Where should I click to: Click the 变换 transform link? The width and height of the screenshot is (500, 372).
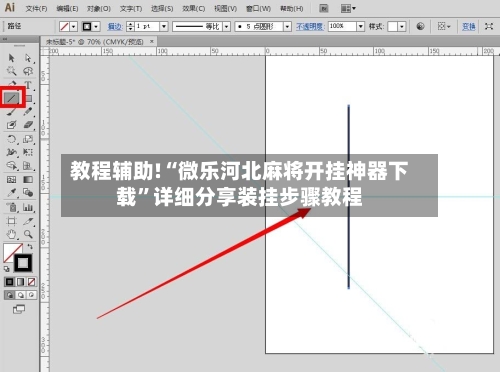(468, 26)
